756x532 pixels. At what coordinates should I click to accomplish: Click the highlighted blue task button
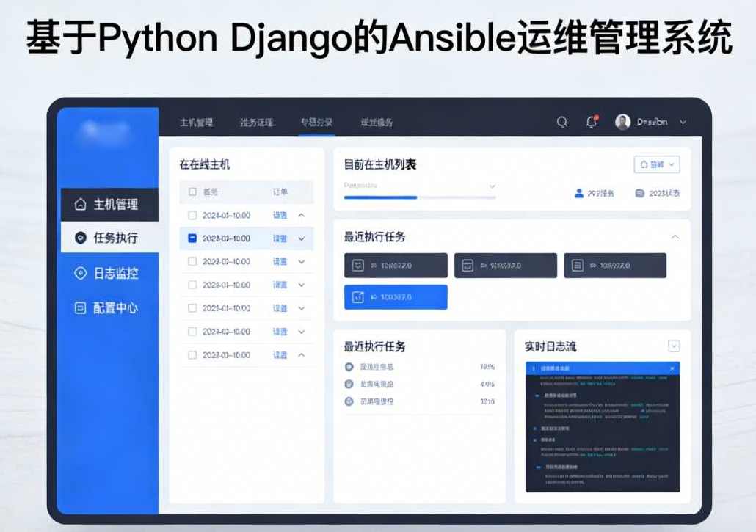coord(395,297)
